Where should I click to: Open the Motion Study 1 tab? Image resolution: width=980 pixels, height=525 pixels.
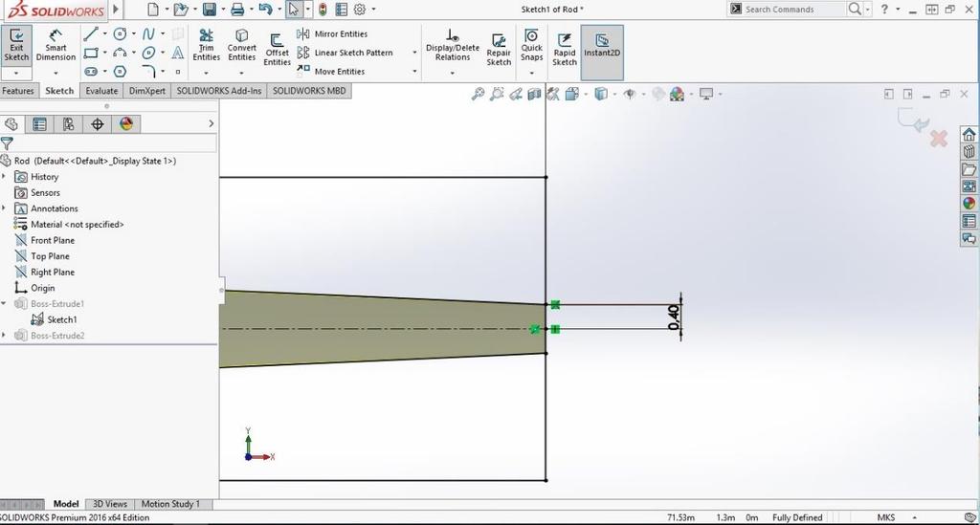[170, 504]
